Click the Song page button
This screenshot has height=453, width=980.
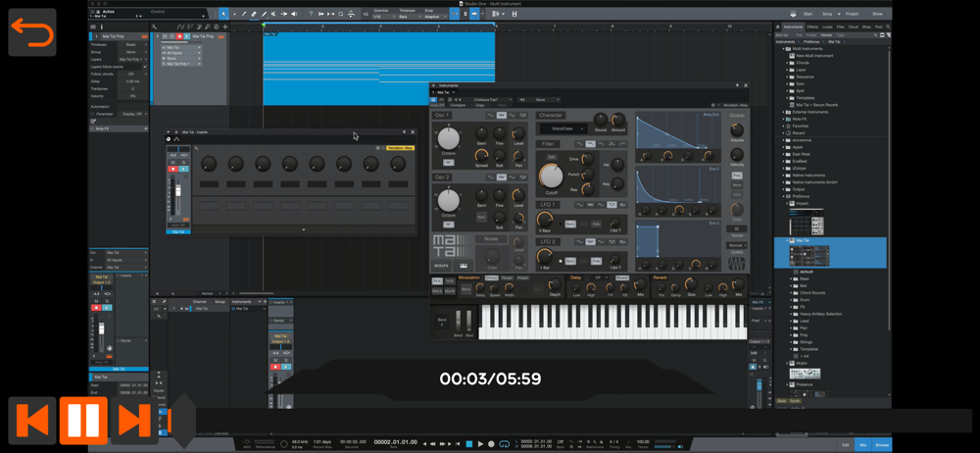827,14
